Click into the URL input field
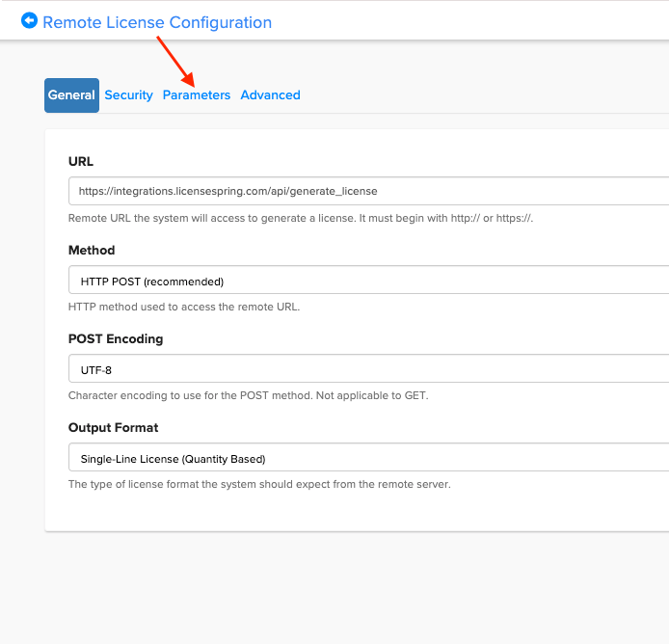The width and height of the screenshot is (669, 644). tap(368, 191)
